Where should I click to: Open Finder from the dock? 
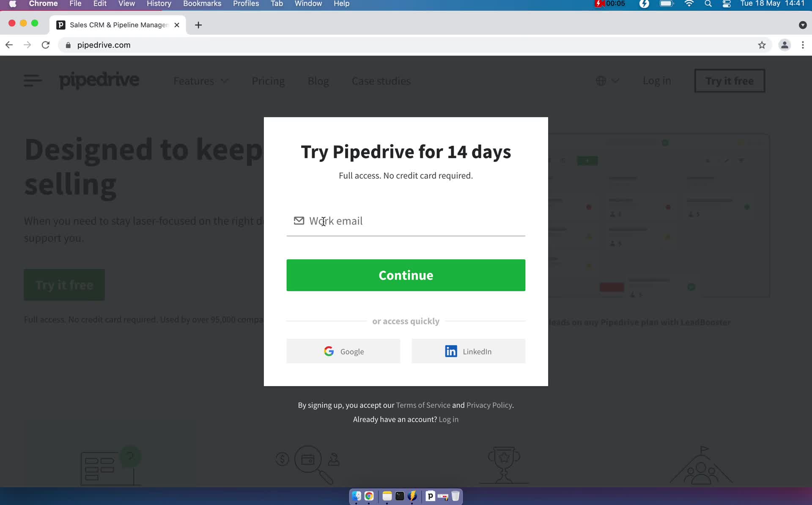356,496
